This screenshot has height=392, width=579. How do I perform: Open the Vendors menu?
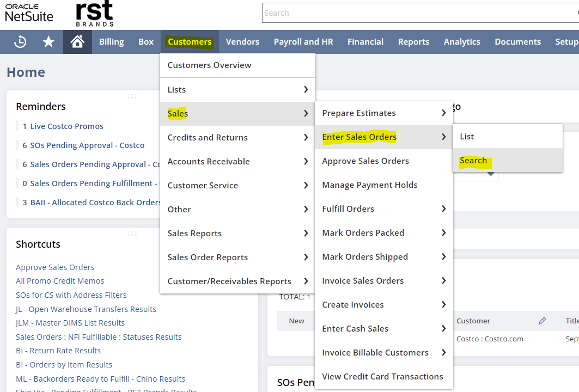click(x=242, y=42)
